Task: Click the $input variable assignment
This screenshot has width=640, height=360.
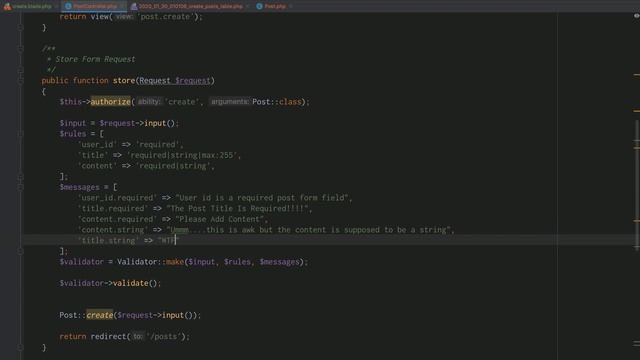Action: click(x=72, y=123)
